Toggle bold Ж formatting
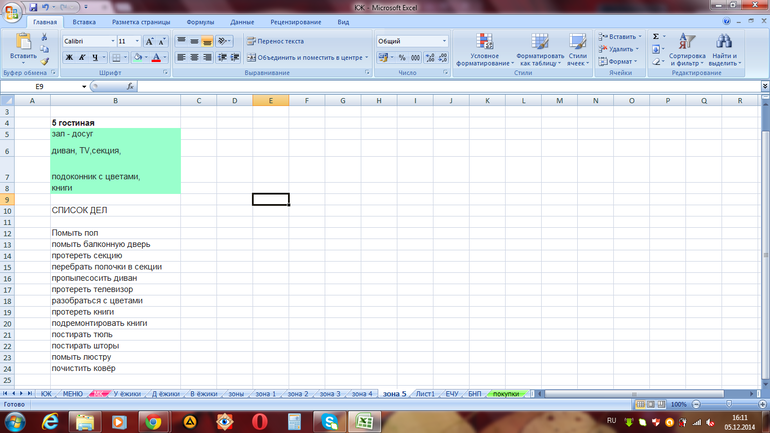Screen dimensions: 770x433 (x=69, y=57)
